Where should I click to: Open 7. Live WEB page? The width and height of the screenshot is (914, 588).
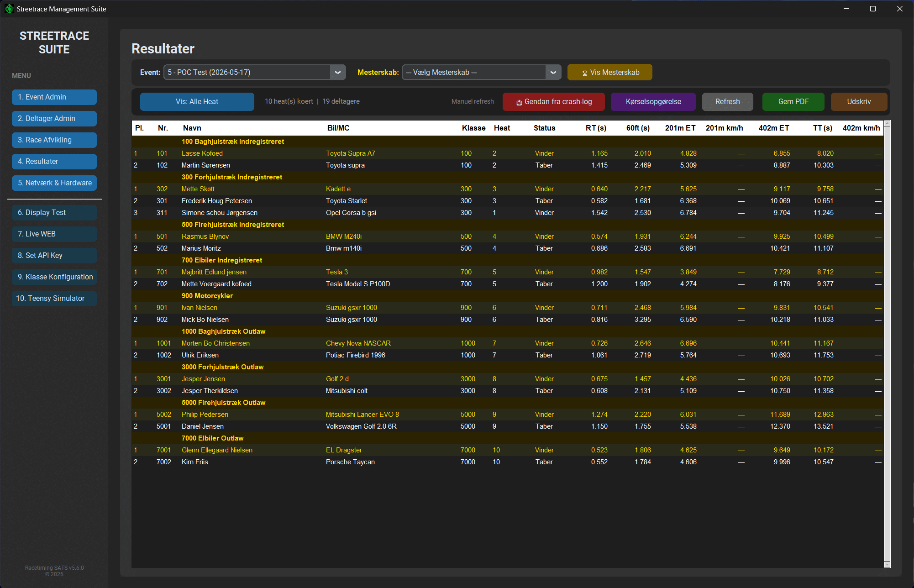point(54,234)
